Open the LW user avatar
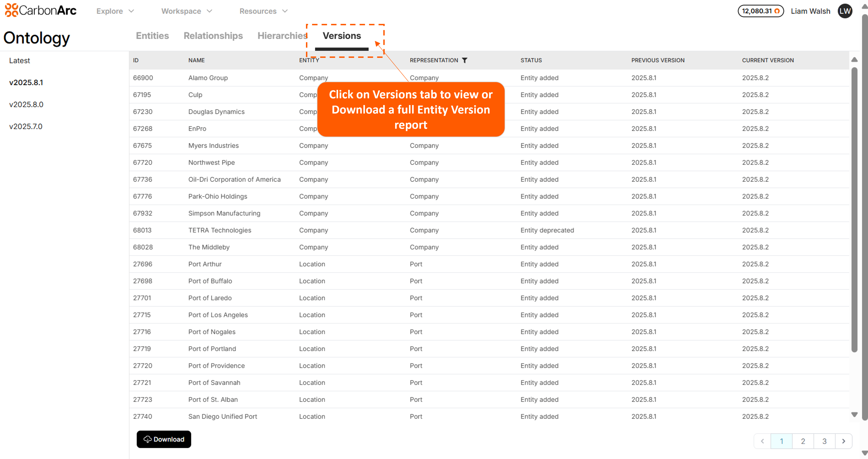The image size is (868, 459). 845,11
